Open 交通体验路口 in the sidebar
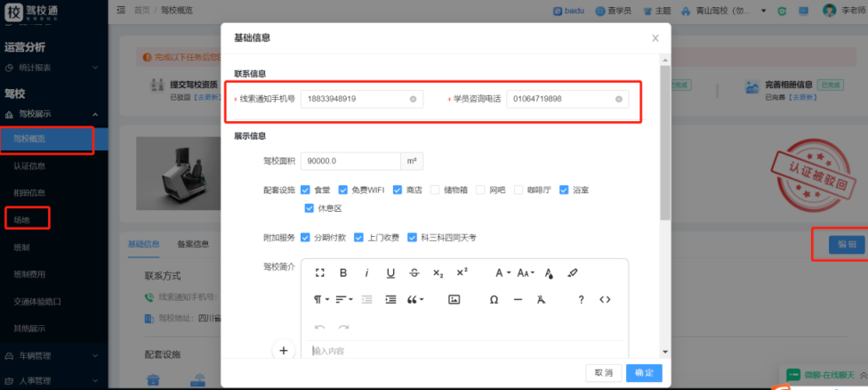 pyautogui.click(x=37, y=301)
